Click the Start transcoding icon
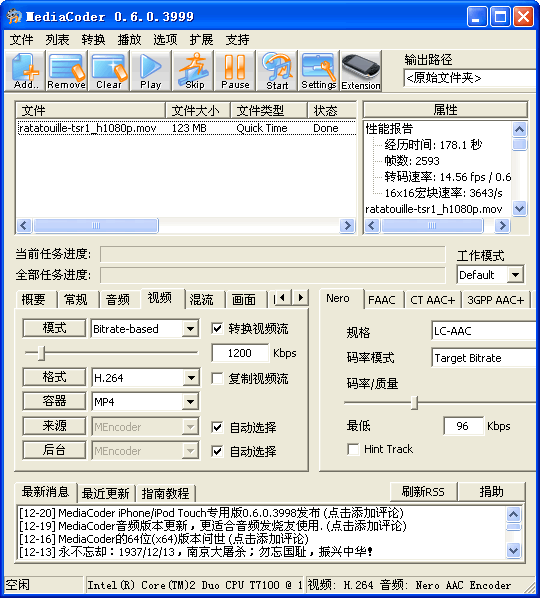Image resolution: width=540 pixels, height=598 pixels. tap(277, 71)
